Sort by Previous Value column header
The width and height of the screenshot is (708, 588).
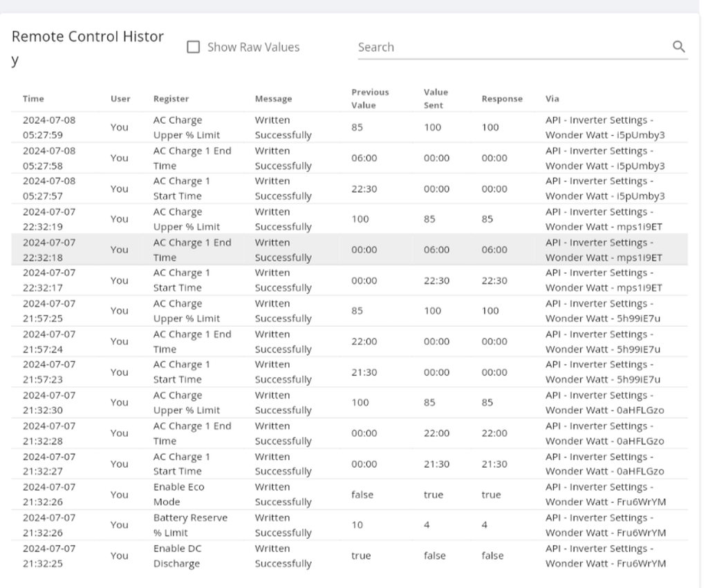(370, 99)
